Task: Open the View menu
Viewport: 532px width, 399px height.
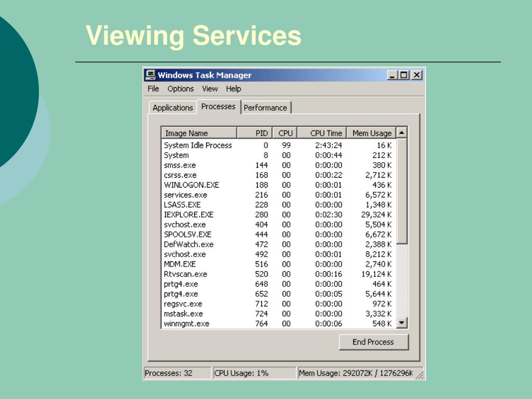Action: pos(210,89)
